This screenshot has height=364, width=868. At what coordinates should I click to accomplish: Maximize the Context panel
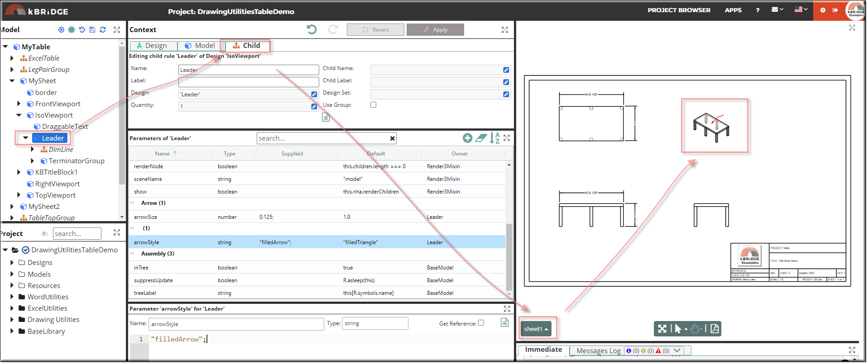(x=505, y=30)
